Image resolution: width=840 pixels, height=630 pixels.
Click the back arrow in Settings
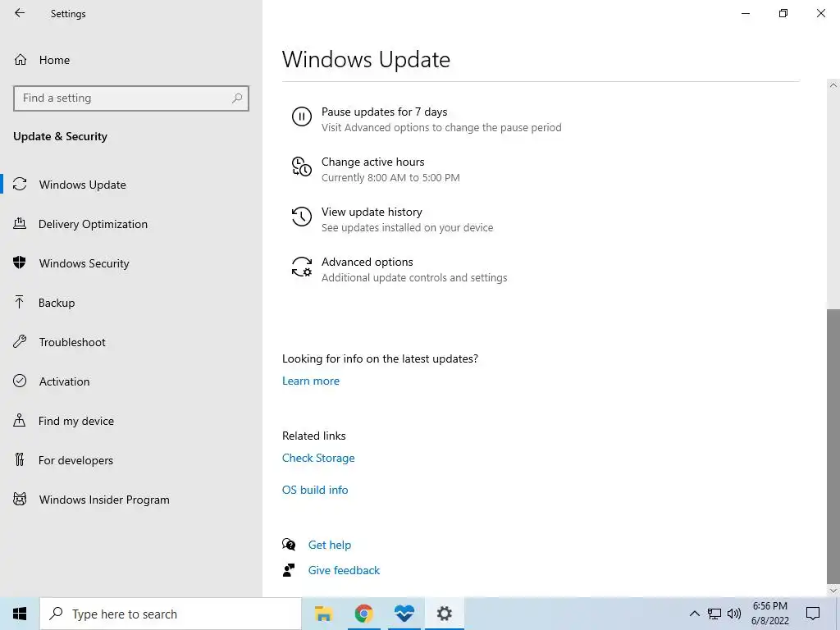[x=20, y=13]
